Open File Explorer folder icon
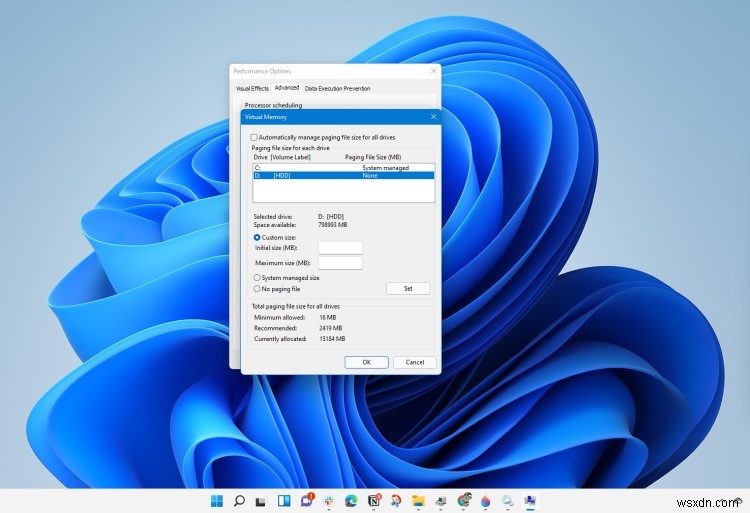The width and height of the screenshot is (750, 513). (x=419, y=501)
